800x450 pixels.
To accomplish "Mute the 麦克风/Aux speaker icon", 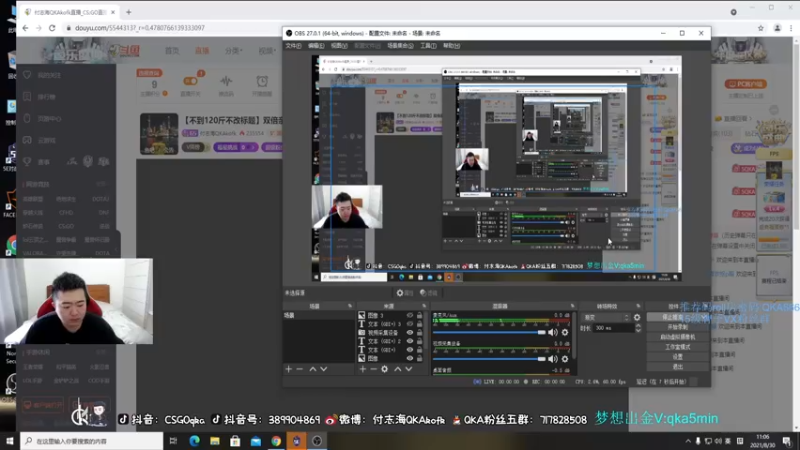I will pyautogui.click(x=553, y=332).
